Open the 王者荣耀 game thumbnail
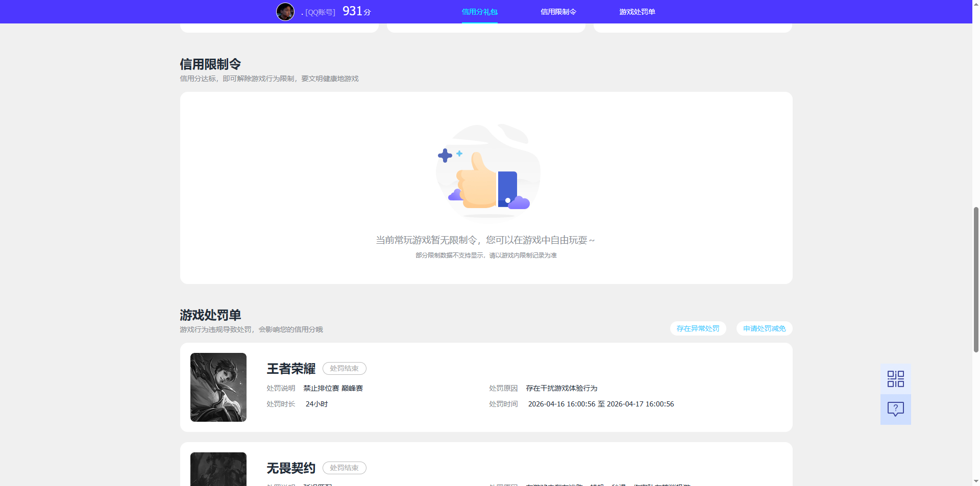Image resolution: width=980 pixels, height=486 pixels. (x=218, y=387)
